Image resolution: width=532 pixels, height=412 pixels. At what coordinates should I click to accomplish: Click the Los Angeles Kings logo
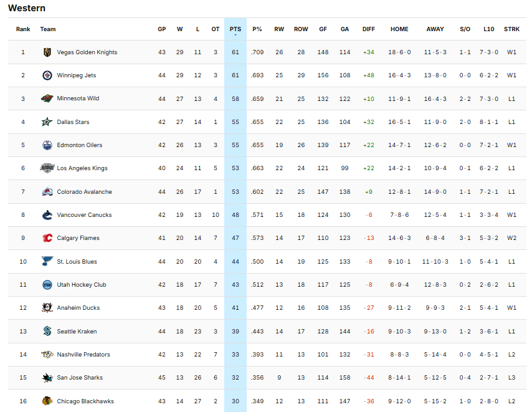coord(47,168)
